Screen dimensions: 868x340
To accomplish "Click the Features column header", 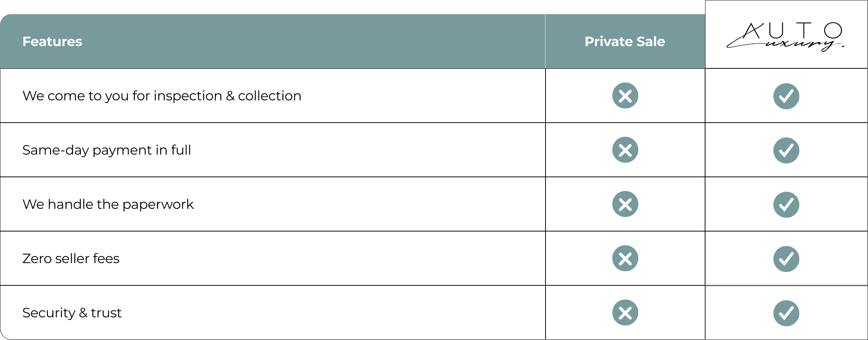I will coord(52,42).
